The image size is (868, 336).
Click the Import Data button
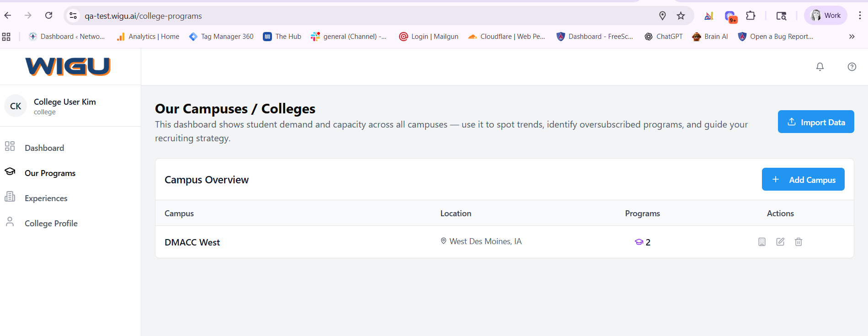coord(816,122)
